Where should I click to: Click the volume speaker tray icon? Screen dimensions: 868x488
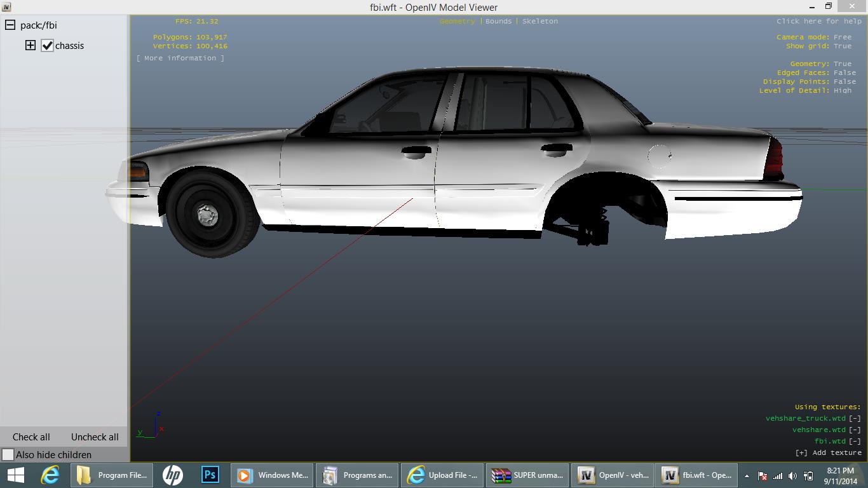pos(792,476)
